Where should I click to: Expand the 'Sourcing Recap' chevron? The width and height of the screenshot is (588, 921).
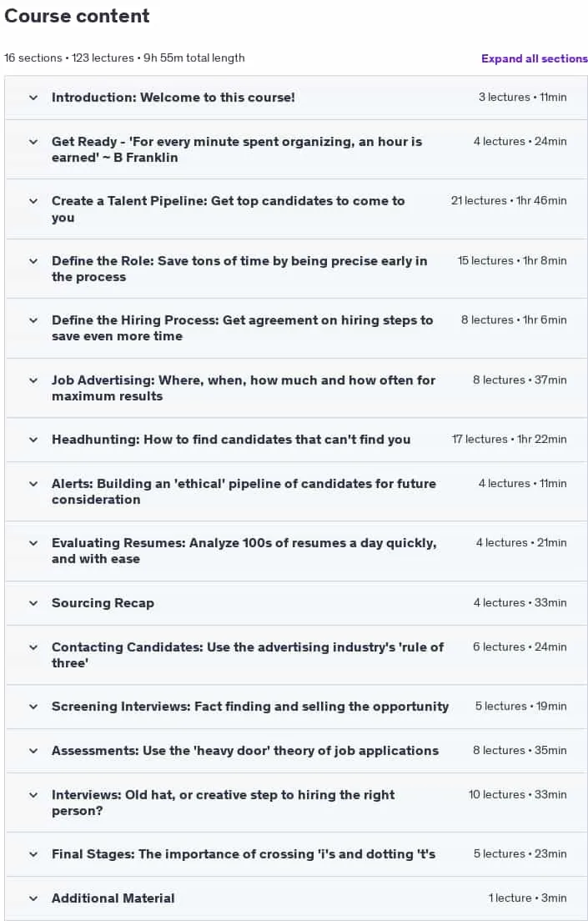click(x=33, y=602)
